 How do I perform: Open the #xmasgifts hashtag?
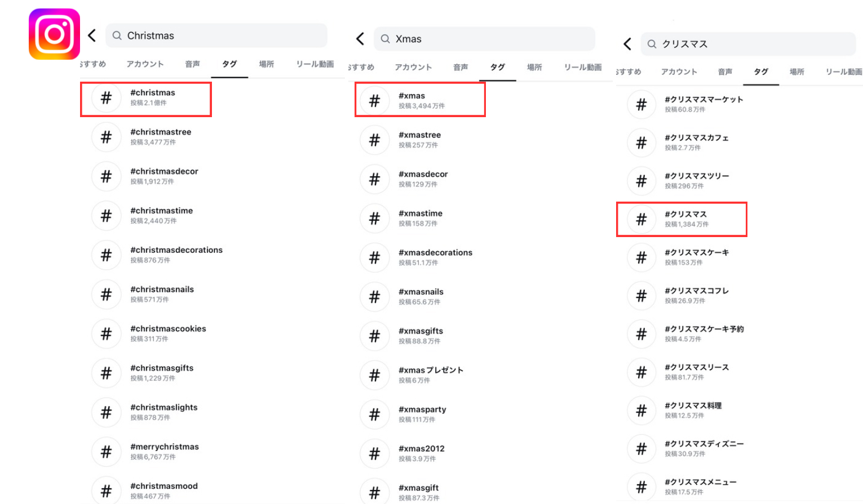421,336
